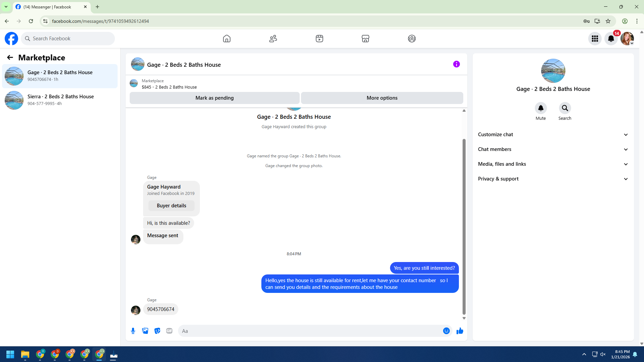The image size is (644, 362).
Task: Open the notifications bell with 14 badge
Action: (611, 39)
